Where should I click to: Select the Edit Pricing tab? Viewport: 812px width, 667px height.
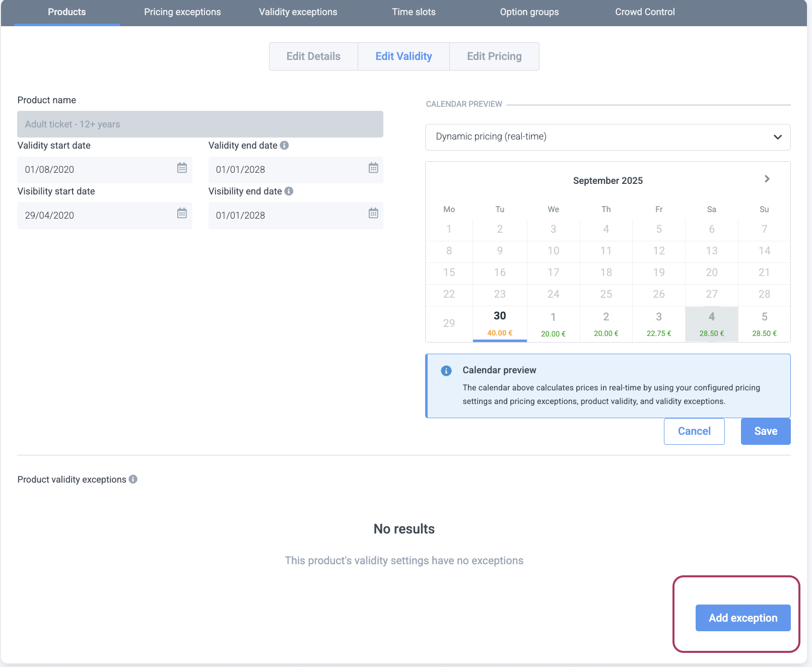pyautogui.click(x=494, y=56)
